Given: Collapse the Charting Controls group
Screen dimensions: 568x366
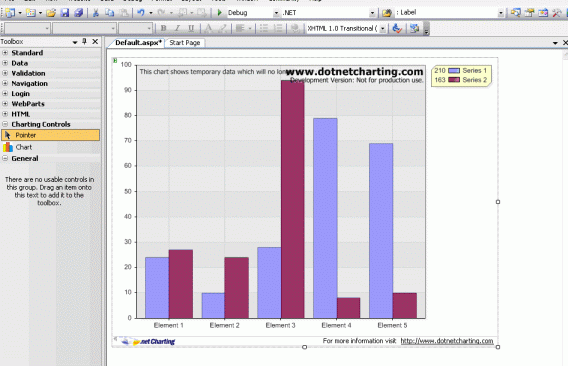Looking at the screenshot, I should click(5, 124).
